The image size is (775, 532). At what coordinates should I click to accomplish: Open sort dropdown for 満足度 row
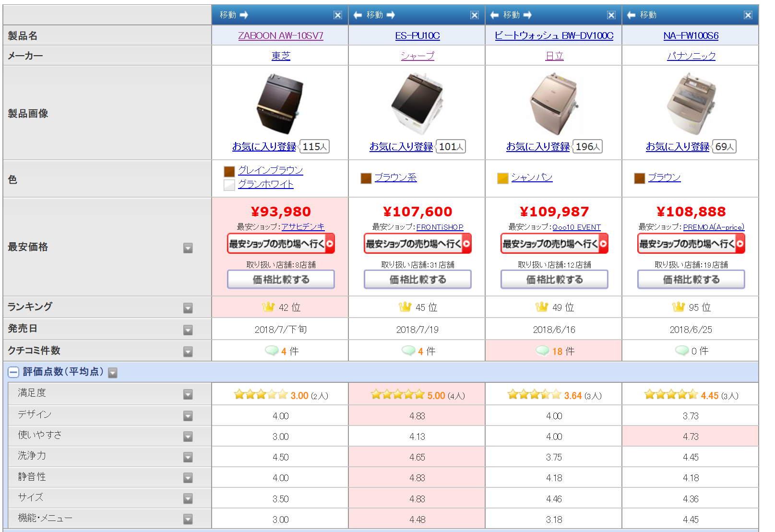(x=188, y=394)
